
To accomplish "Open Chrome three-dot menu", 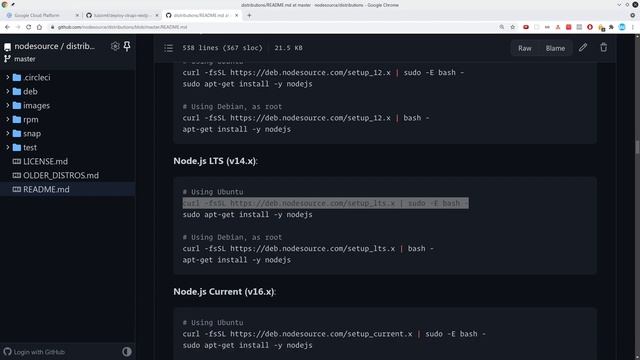I will click(x=633, y=27).
